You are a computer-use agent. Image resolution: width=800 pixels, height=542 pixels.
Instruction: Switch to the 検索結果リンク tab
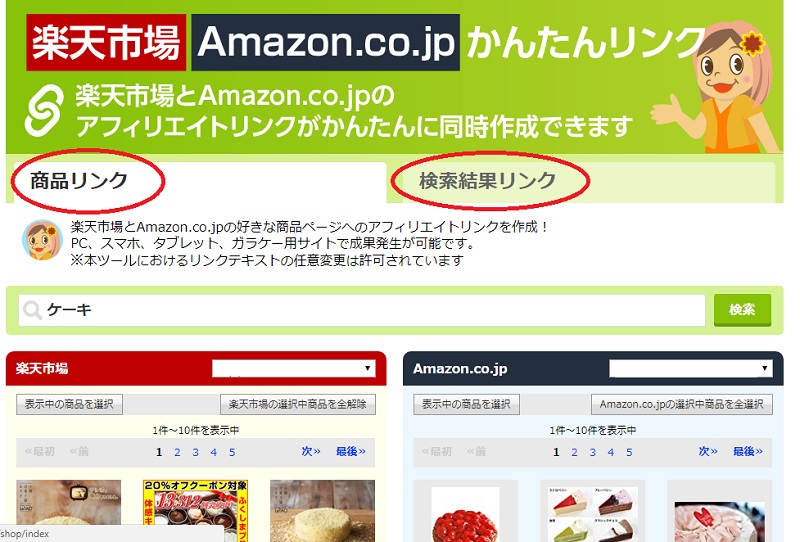[487, 181]
